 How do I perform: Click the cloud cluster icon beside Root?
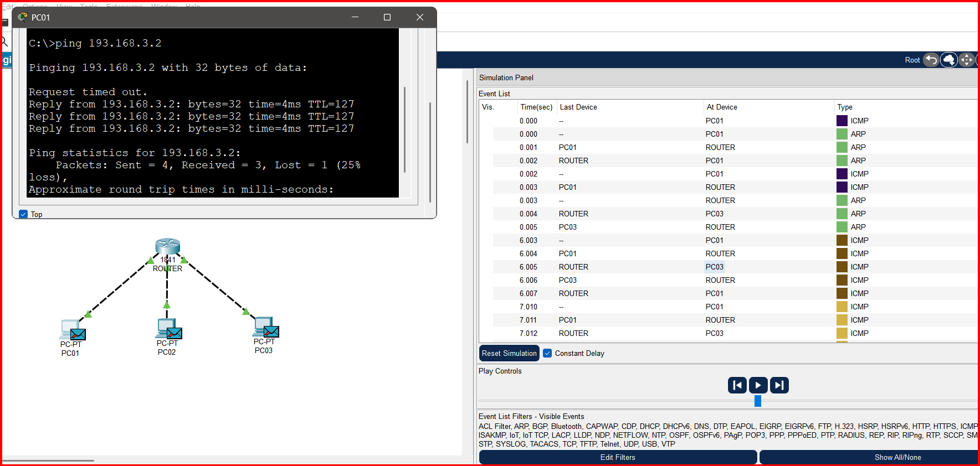tap(949, 60)
